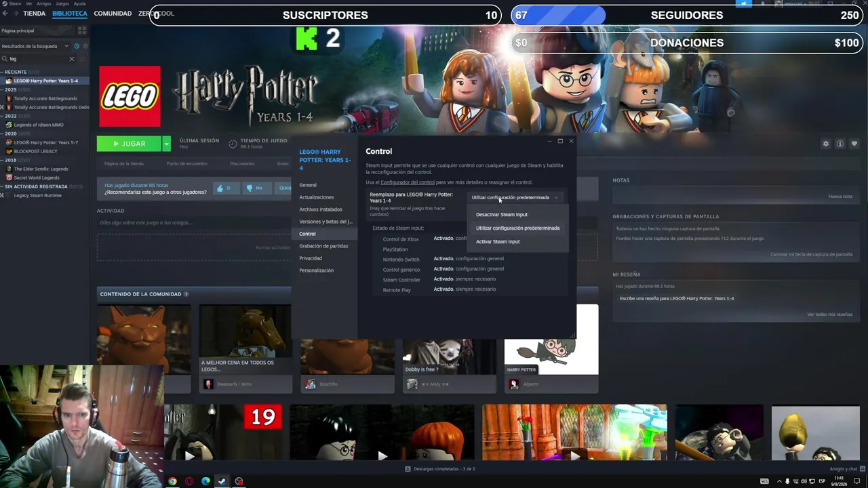This screenshot has width=868, height=488.
Task: Click the Steam icon in the taskbar
Action: (222, 481)
